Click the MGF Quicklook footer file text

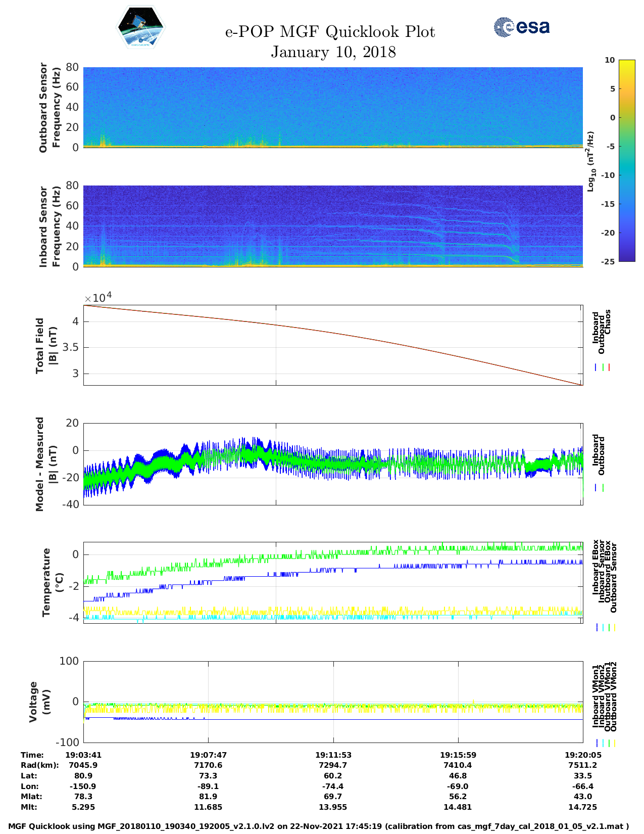(318, 826)
